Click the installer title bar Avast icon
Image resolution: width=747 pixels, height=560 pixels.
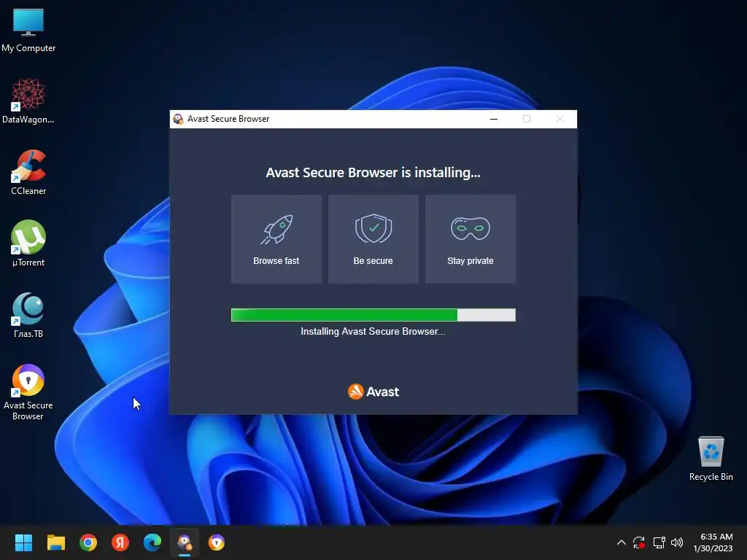[x=178, y=119]
